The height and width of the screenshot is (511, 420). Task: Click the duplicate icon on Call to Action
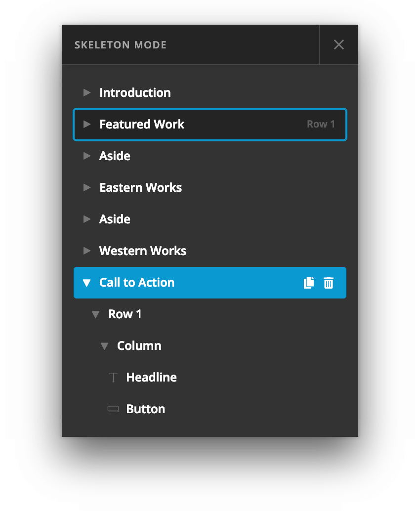click(x=309, y=283)
